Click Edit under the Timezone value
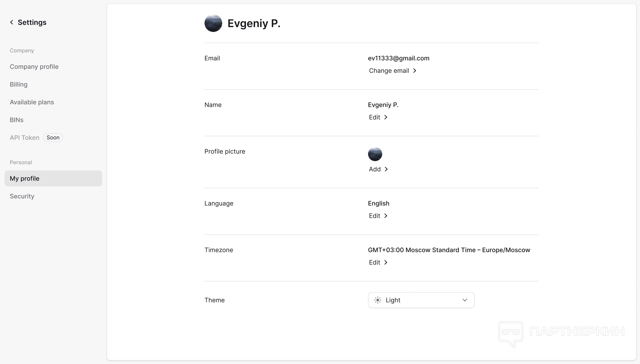This screenshot has height=364, width=640. click(375, 262)
